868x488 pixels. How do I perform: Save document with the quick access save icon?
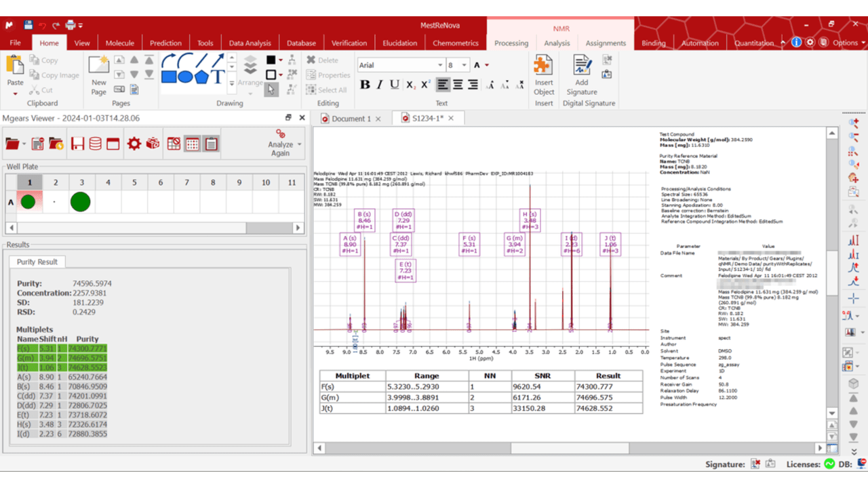coord(28,25)
